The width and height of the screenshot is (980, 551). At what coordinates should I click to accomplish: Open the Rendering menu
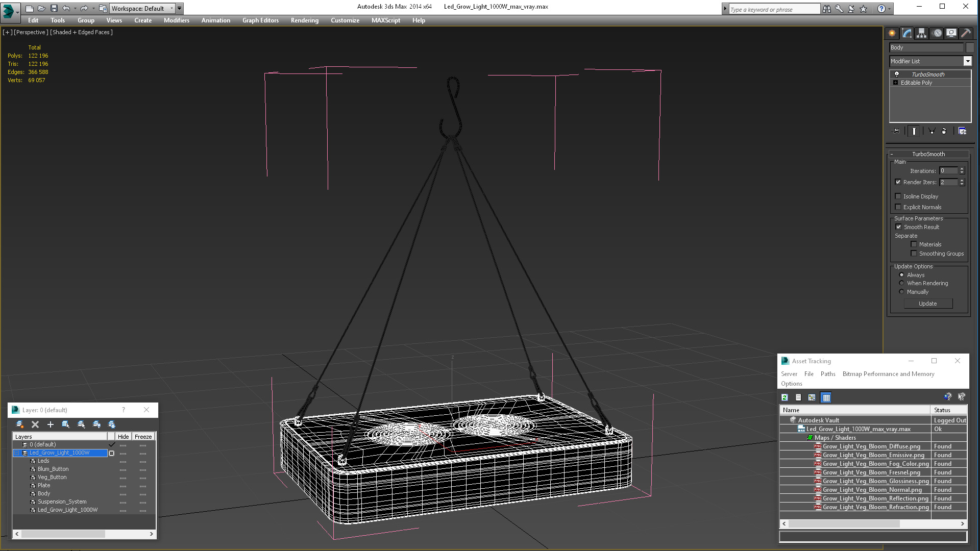(x=304, y=20)
